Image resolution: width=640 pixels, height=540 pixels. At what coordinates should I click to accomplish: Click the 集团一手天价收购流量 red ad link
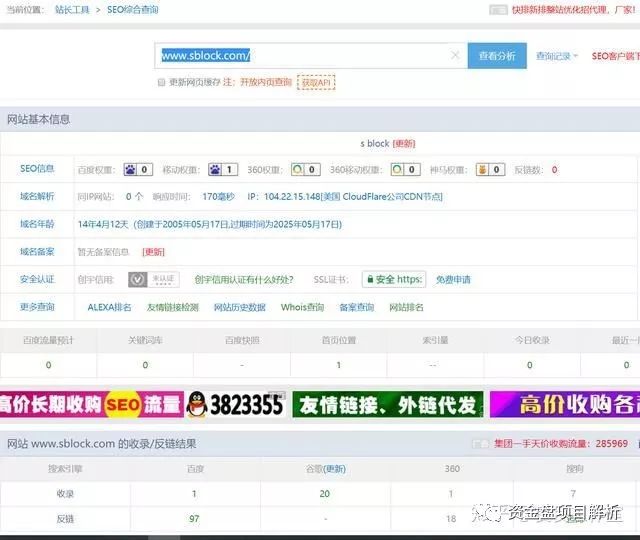(x=561, y=444)
